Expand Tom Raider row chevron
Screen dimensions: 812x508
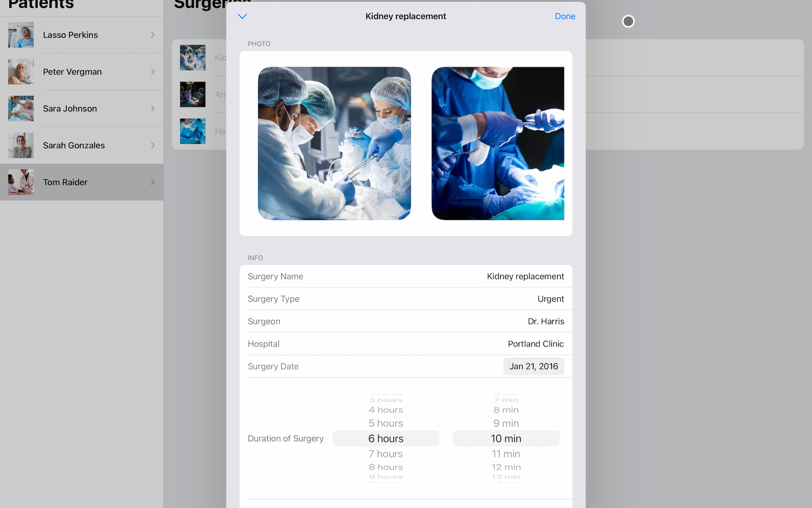click(153, 182)
